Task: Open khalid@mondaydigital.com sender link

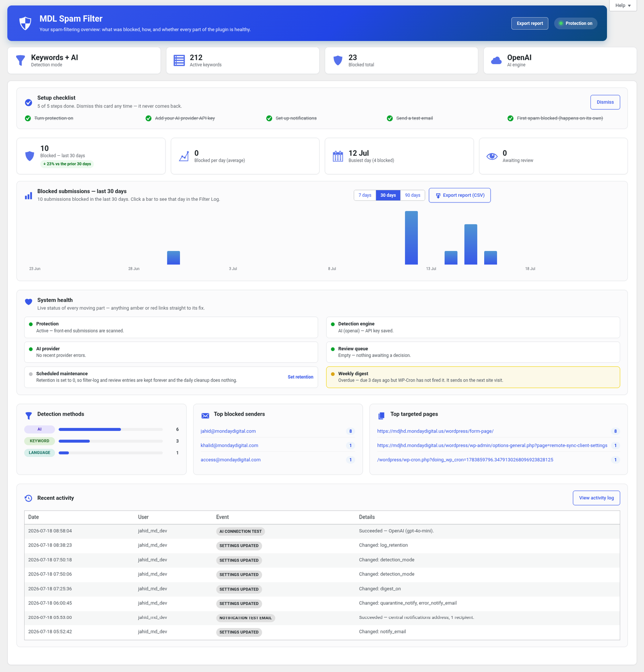Action: pos(229,445)
